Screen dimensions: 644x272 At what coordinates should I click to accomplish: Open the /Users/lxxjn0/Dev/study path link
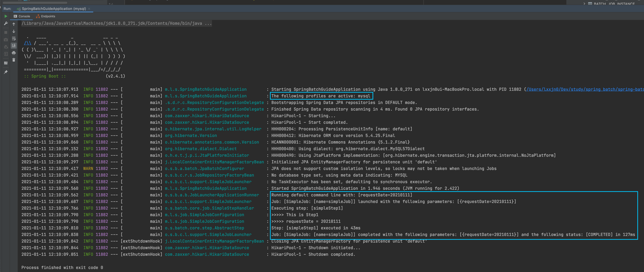(x=585, y=90)
